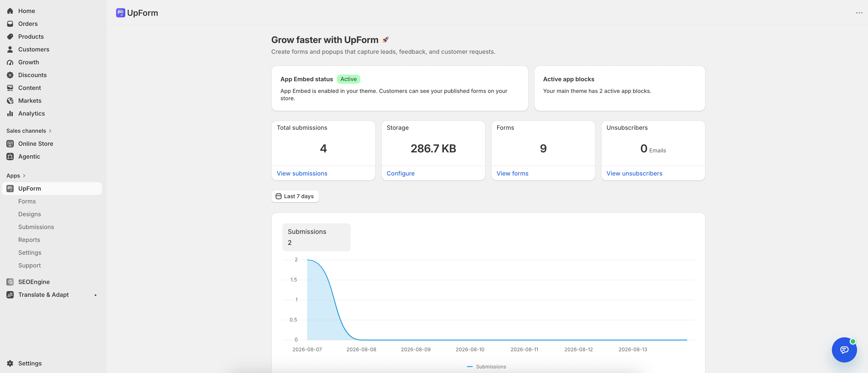Click the Growth gauge icon
This screenshot has width=868, height=373.
point(10,62)
